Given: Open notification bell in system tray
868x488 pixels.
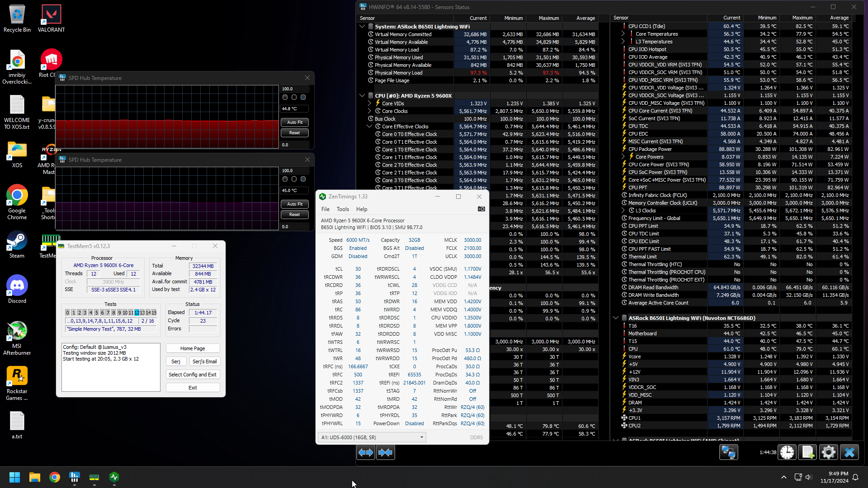Looking at the screenshot, I should (855, 477).
